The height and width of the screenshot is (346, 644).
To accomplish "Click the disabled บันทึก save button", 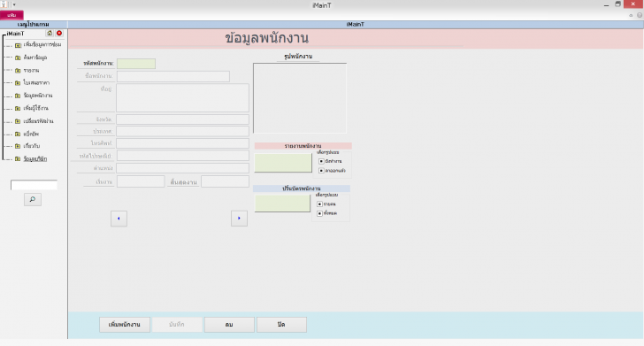I will [177, 325].
